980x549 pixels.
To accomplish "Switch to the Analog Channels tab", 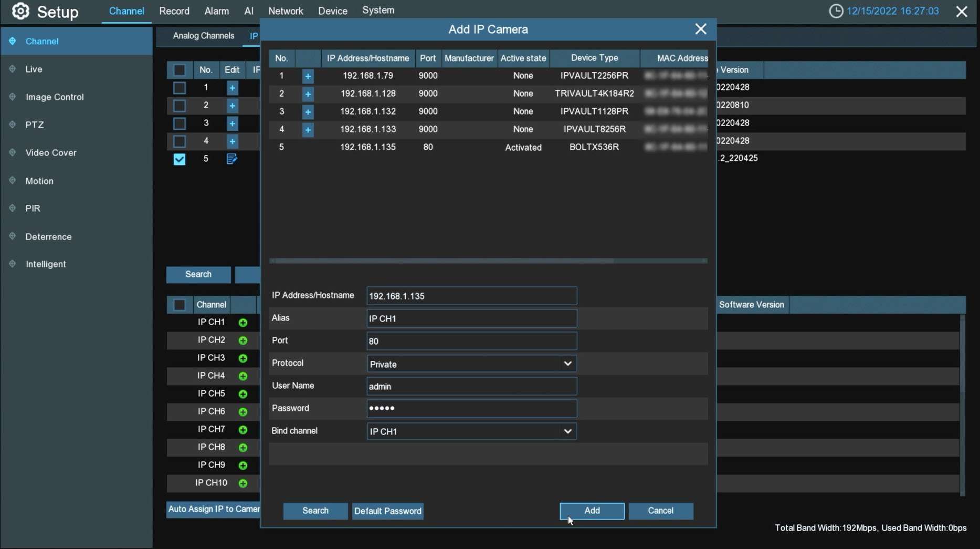I will (x=203, y=36).
